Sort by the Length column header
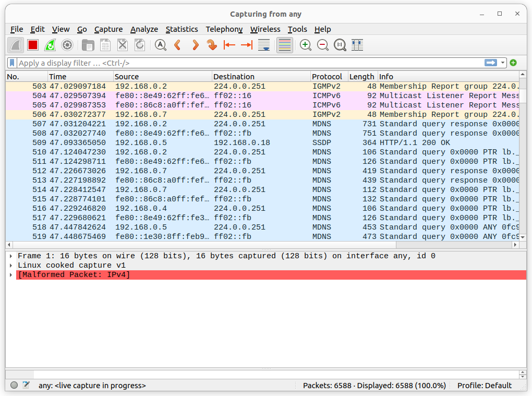 (x=363, y=77)
